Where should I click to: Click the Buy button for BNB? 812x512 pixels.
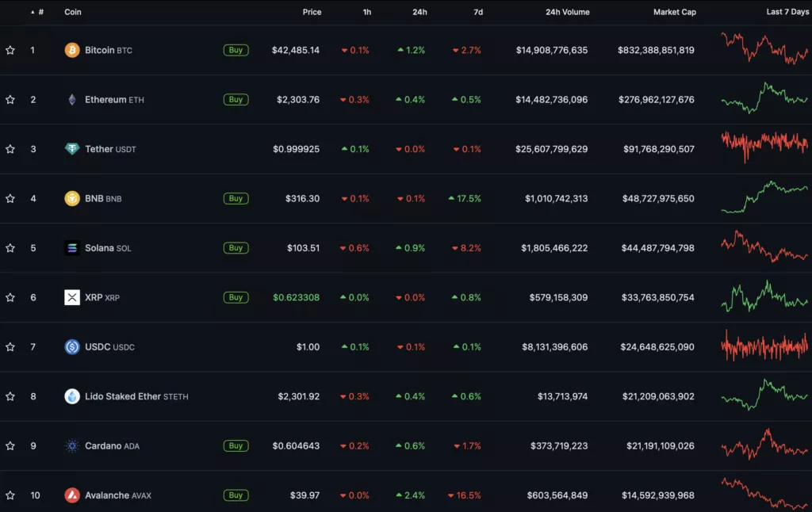point(236,198)
